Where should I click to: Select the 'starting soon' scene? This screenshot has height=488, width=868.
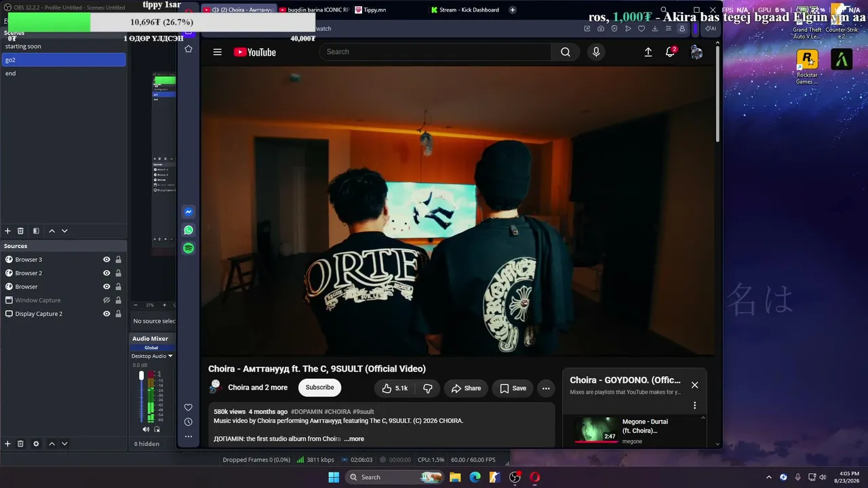(64, 46)
